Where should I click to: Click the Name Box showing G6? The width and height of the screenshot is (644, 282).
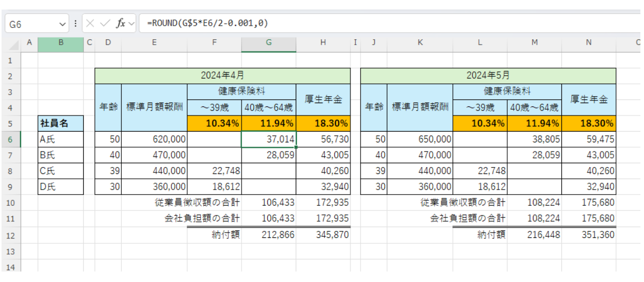pos(32,24)
